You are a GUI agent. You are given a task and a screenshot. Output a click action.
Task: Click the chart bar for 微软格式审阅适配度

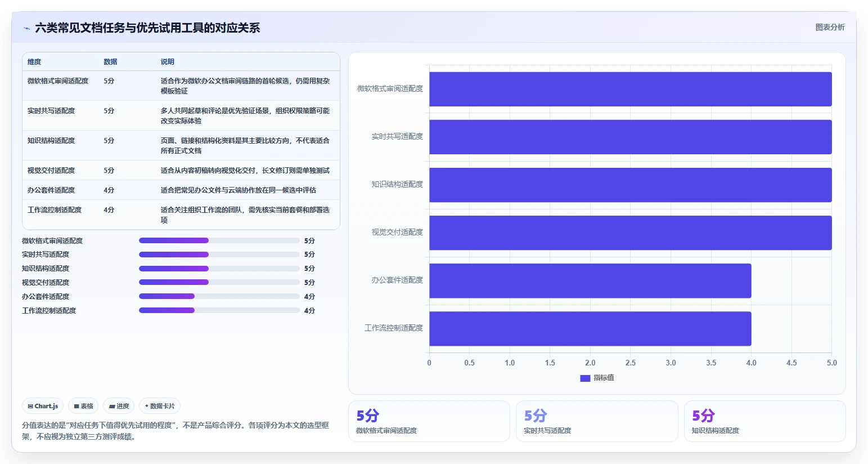[631, 89]
